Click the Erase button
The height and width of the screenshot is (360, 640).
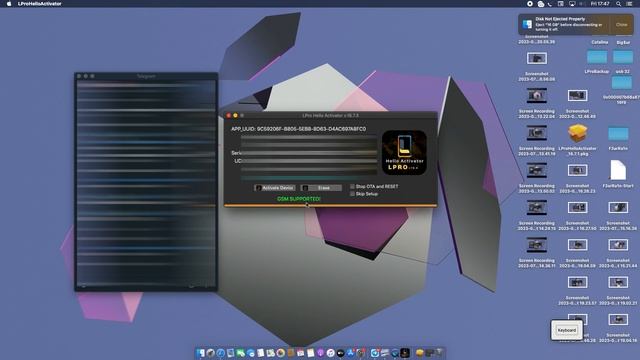click(321, 188)
